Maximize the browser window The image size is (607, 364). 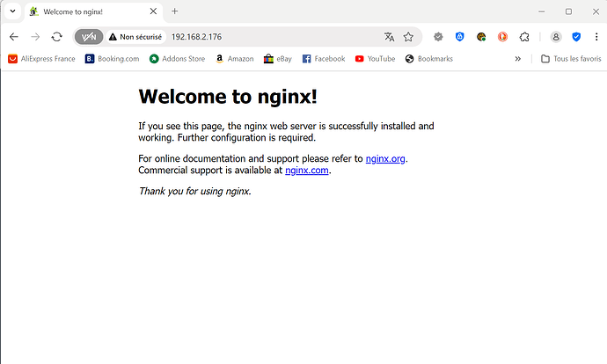(x=568, y=11)
